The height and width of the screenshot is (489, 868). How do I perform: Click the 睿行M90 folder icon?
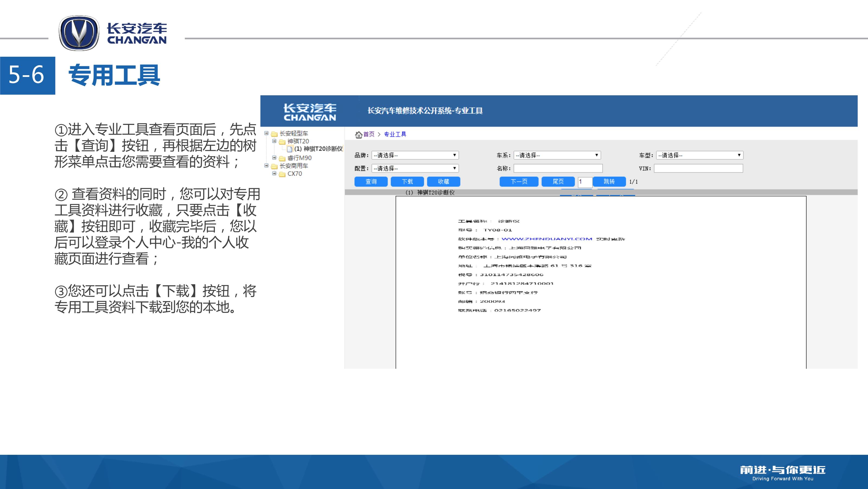coord(282,158)
